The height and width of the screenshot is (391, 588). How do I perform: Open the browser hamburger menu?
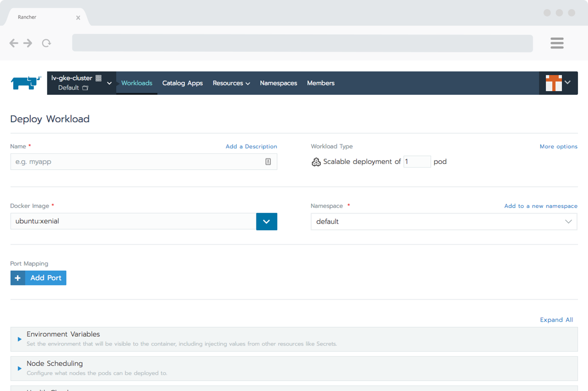coord(557,43)
